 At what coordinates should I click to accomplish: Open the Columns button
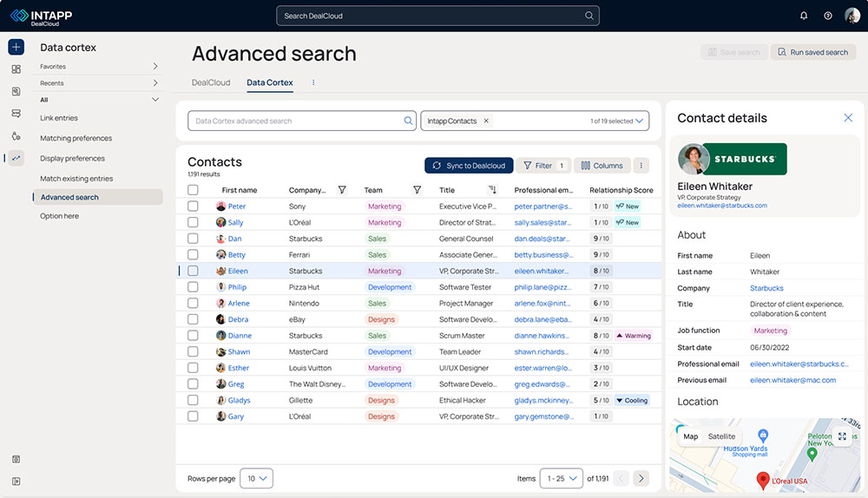point(602,166)
